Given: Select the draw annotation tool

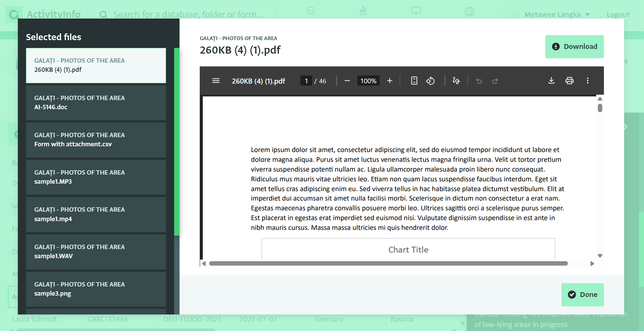Looking at the screenshot, I should (456, 81).
